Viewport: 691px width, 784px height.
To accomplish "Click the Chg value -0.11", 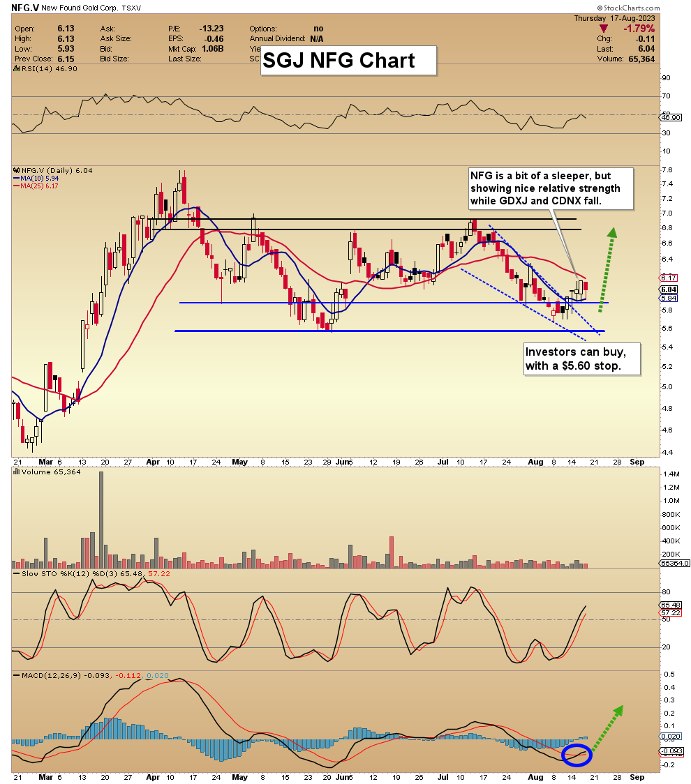I will click(645, 38).
